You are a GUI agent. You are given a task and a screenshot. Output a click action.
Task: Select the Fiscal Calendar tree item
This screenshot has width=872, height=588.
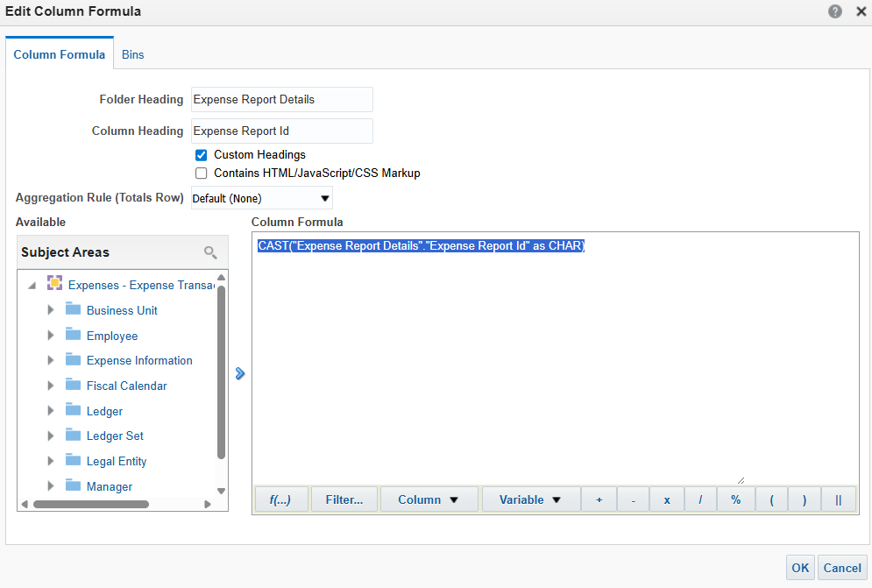click(127, 386)
